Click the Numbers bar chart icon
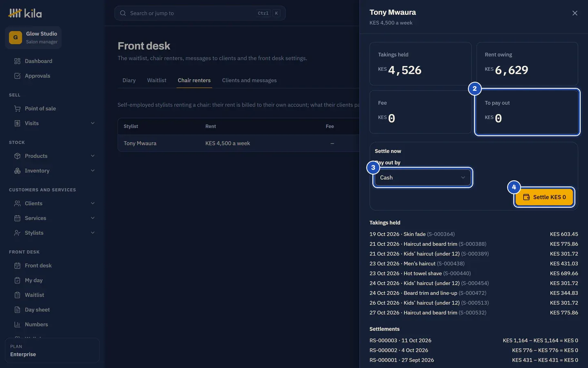The height and width of the screenshot is (368, 588). coord(17,325)
